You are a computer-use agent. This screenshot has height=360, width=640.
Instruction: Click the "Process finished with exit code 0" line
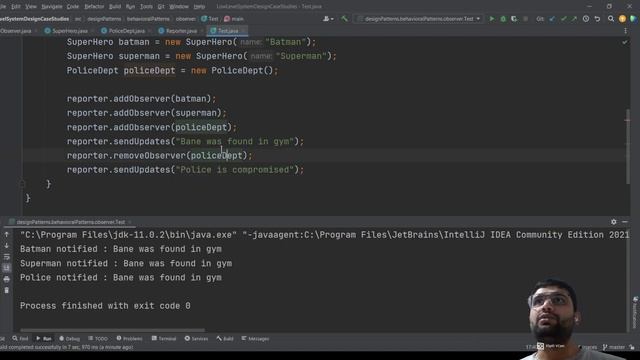pyautogui.click(x=105, y=306)
